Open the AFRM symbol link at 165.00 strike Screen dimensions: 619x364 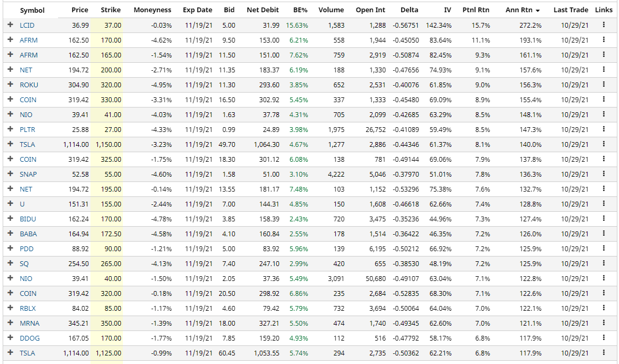pos(29,55)
